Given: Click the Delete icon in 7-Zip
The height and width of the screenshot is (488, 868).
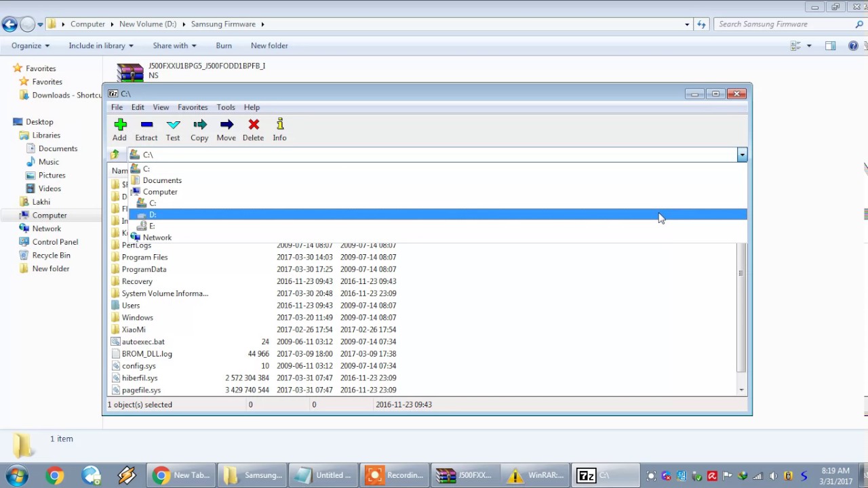Looking at the screenshot, I should click(x=252, y=129).
